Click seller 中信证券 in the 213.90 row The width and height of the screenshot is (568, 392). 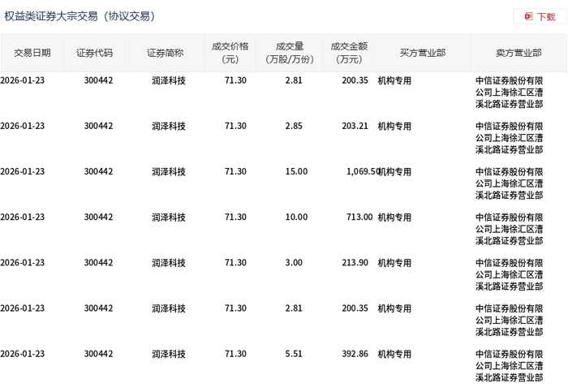pos(510,274)
